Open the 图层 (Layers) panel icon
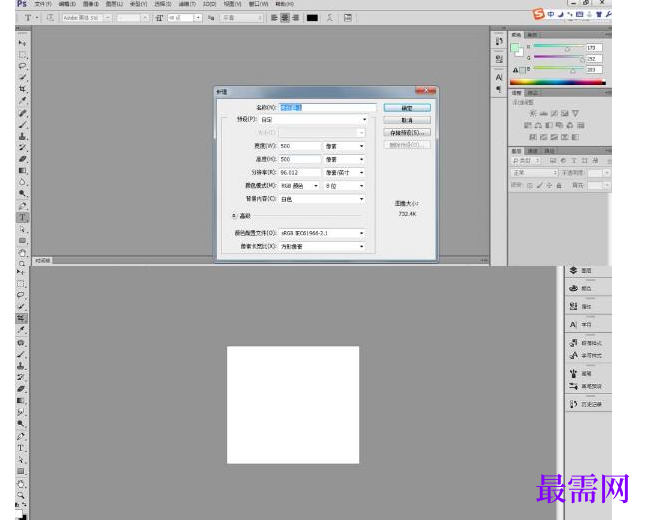Screen dimensions: 648x520 coord(574,270)
